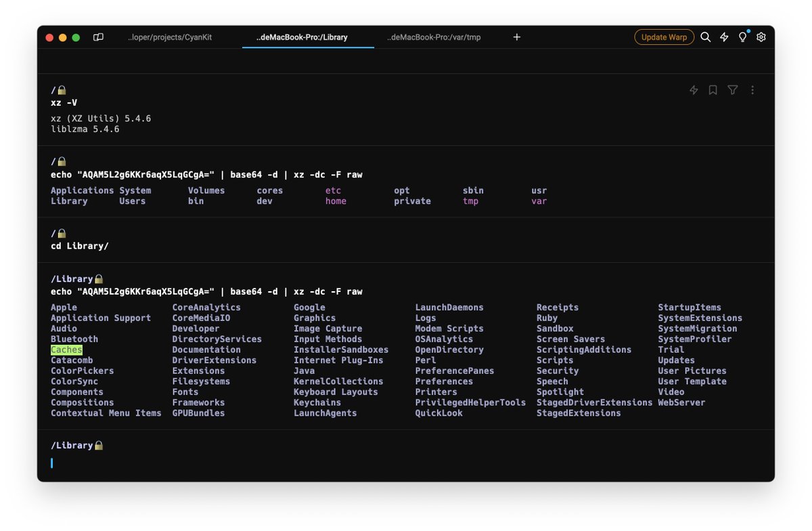812x531 pixels.
Task: Open the tab panel icon beside window controls
Action: point(98,37)
